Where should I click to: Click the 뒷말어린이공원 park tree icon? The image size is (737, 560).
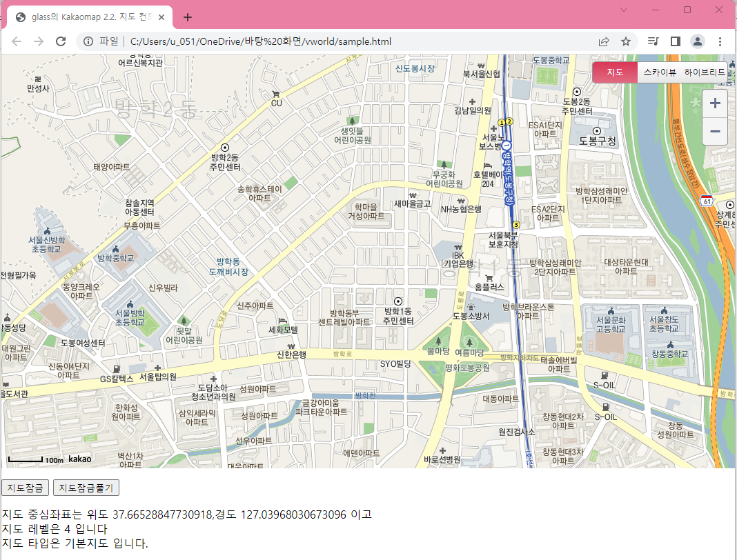pos(184,321)
